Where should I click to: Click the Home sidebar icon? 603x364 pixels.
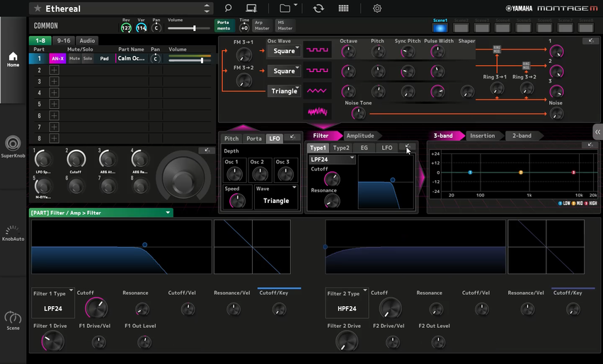click(x=13, y=59)
